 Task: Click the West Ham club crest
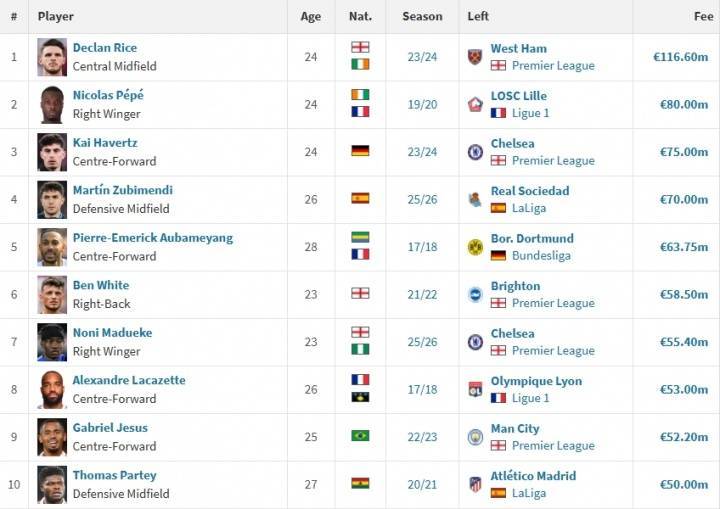pyautogui.click(x=475, y=57)
